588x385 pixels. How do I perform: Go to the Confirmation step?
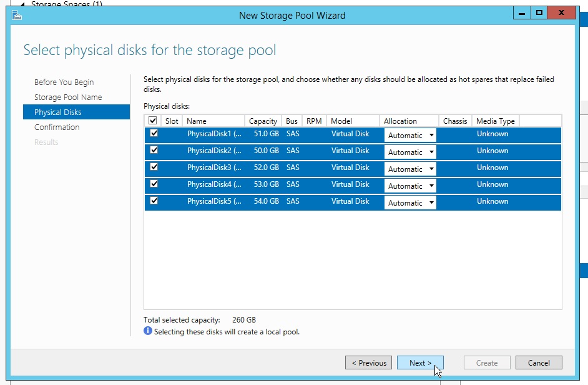(x=57, y=127)
